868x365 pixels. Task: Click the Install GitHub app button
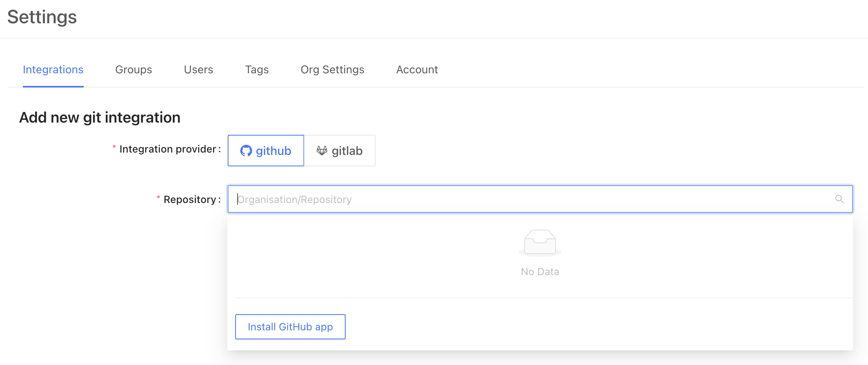[290, 327]
